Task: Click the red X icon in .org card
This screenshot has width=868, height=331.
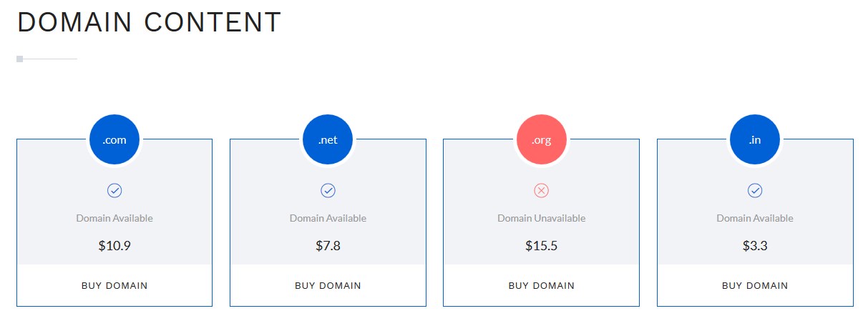Action: (542, 191)
